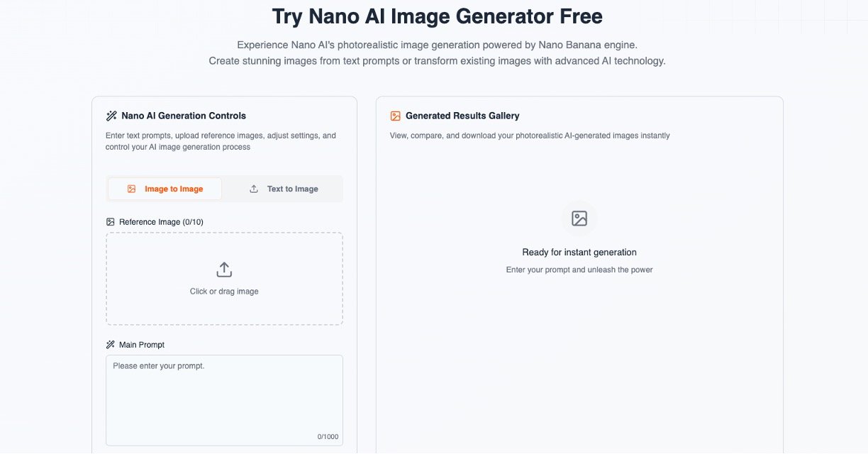Select the Text to Image tab
This screenshot has height=454, width=868.
[x=284, y=189]
